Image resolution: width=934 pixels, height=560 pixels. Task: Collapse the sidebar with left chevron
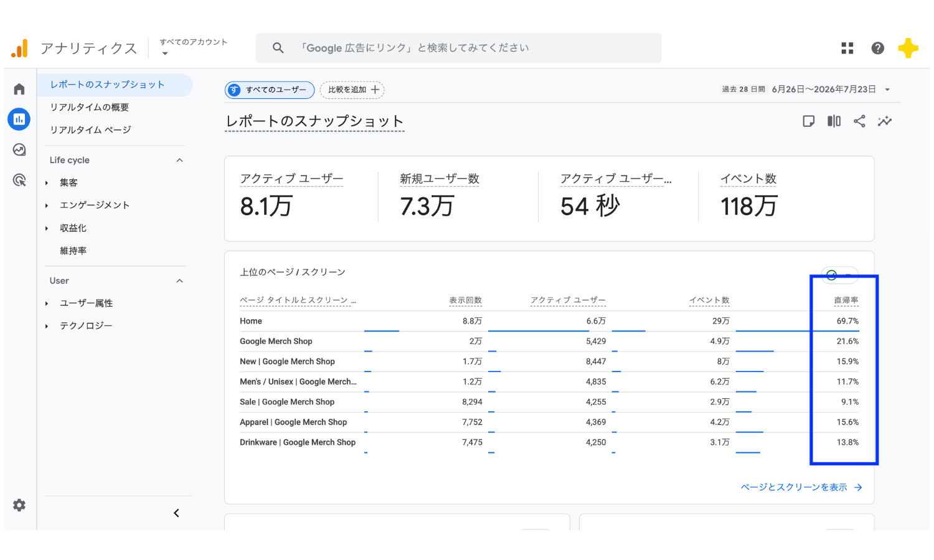pyautogui.click(x=176, y=513)
